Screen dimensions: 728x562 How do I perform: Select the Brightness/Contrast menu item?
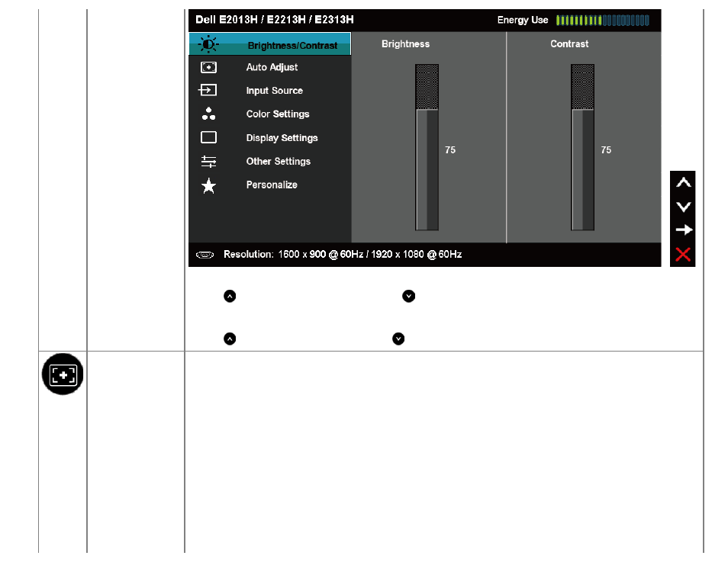click(269, 44)
